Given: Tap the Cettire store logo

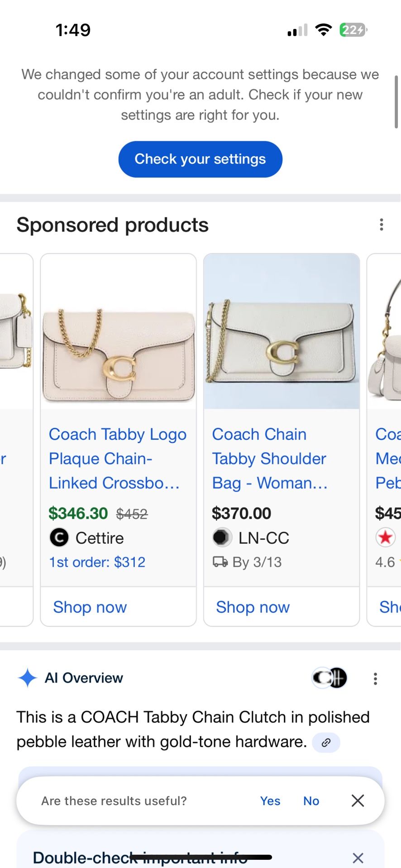Looking at the screenshot, I should click(59, 538).
